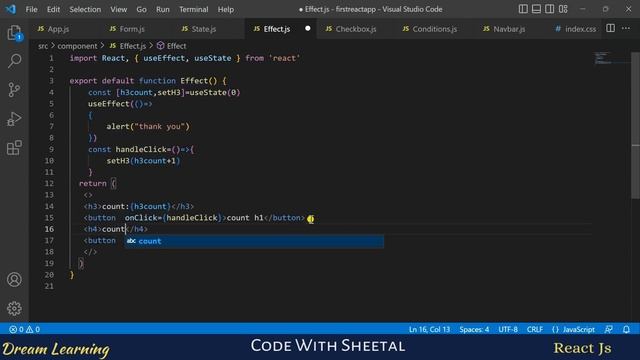The width and height of the screenshot is (640, 360).
Task: Split the editor to the right
Action: (x=610, y=28)
